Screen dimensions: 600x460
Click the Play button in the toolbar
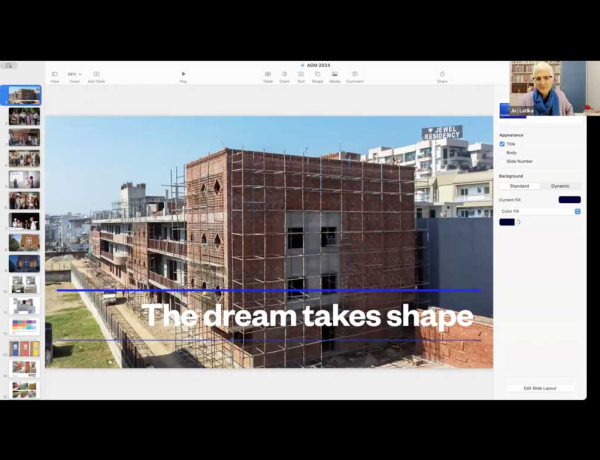[x=183, y=75]
